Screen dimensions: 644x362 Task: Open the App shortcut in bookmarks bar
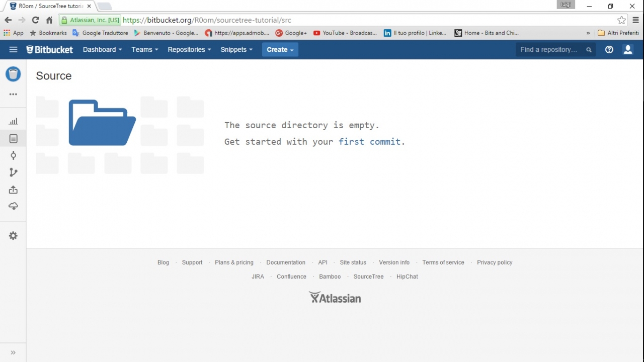tap(14, 33)
